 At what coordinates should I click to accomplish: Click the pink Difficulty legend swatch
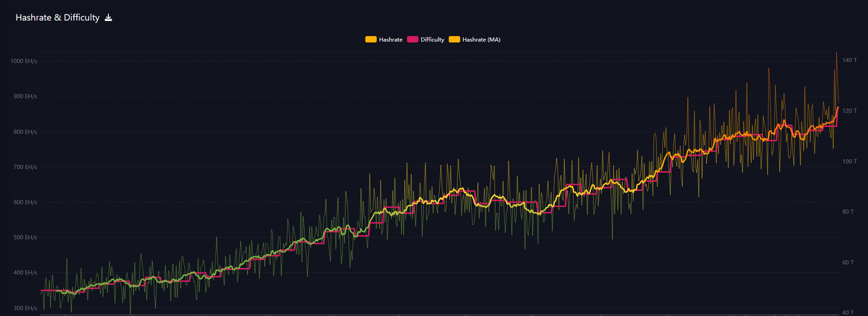tap(413, 40)
